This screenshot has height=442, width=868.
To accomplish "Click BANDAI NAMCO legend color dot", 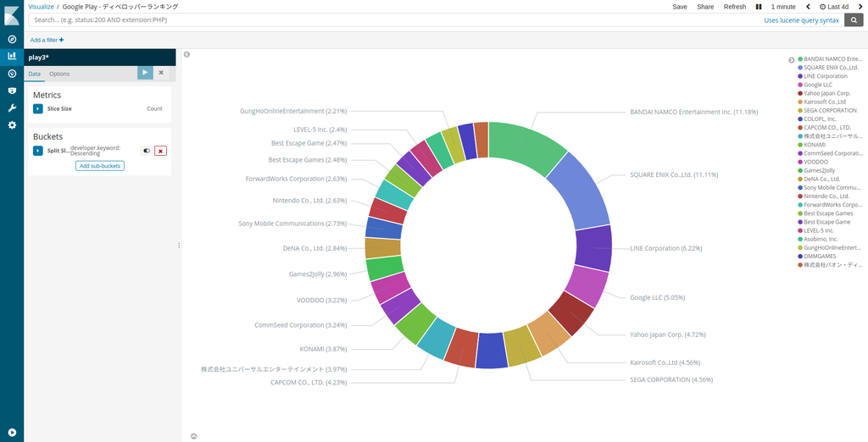I will pyautogui.click(x=800, y=58).
